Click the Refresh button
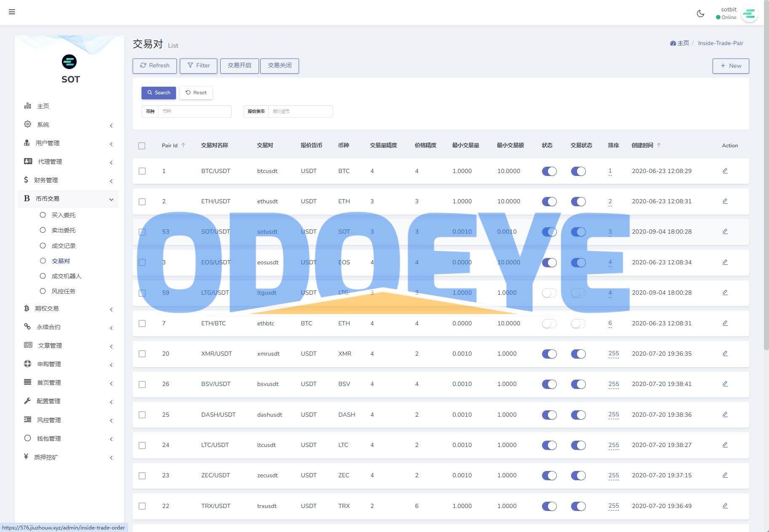Screen dimensions: 769x532 (x=155, y=66)
